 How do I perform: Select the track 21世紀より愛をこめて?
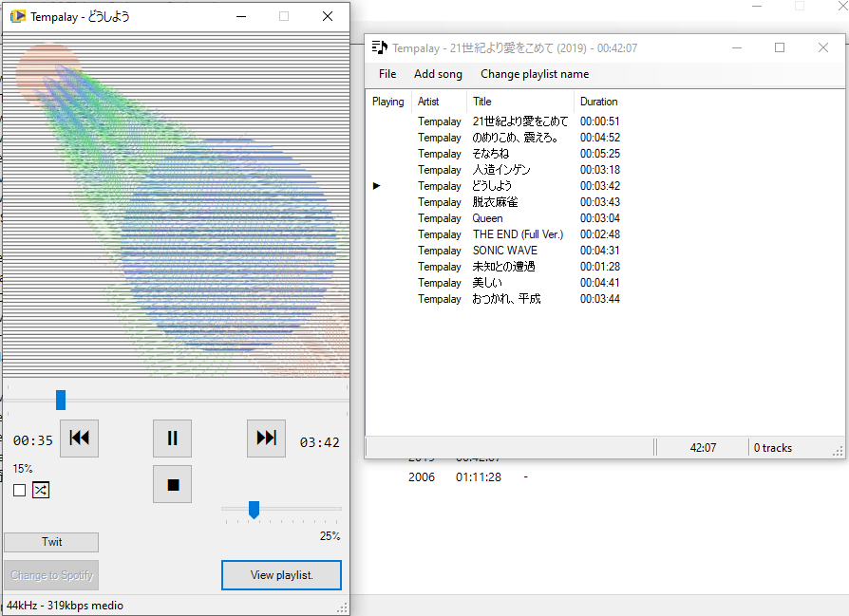coord(519,121)
